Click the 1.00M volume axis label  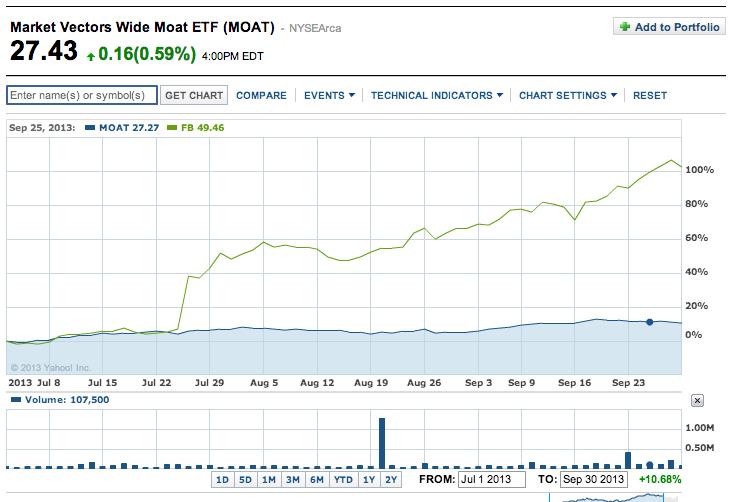coord(699,428)
